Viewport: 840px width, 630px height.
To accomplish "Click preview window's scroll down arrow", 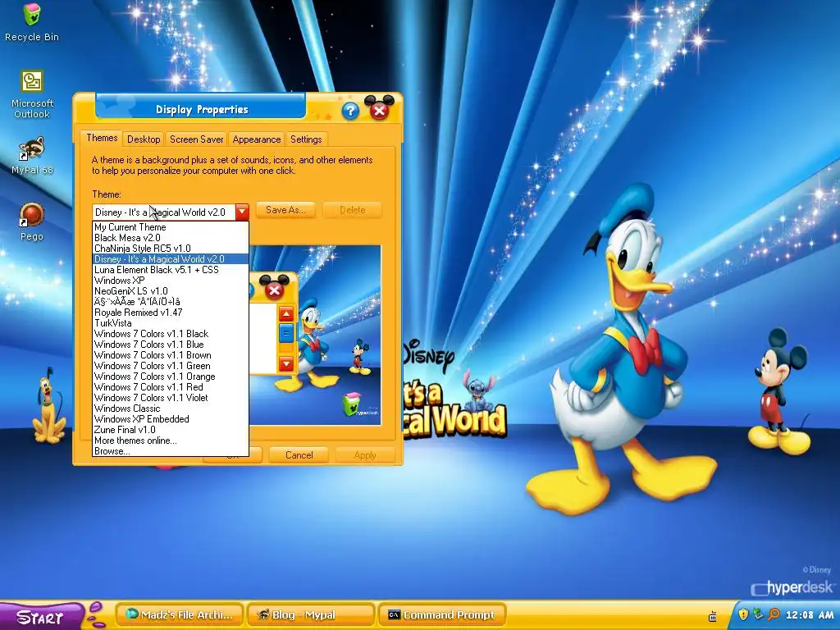I will (286, 364).
